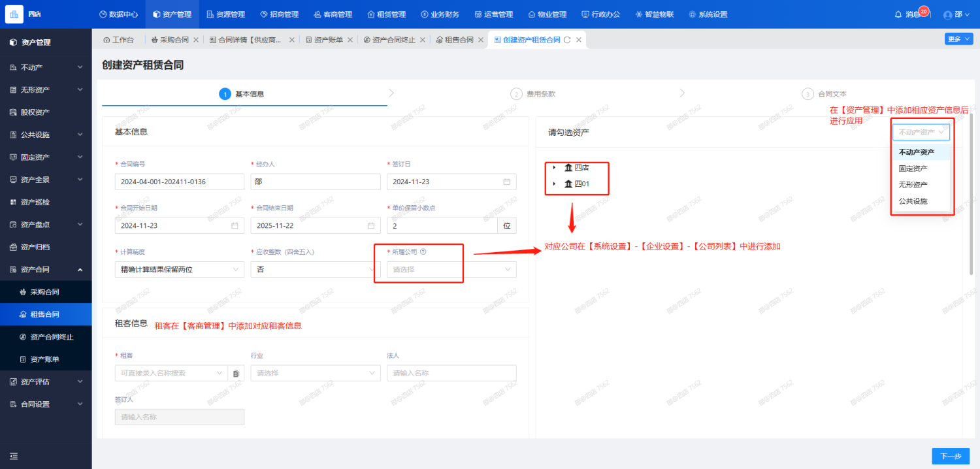Open the 业务财务 top menu

click(x=440, y=14)
